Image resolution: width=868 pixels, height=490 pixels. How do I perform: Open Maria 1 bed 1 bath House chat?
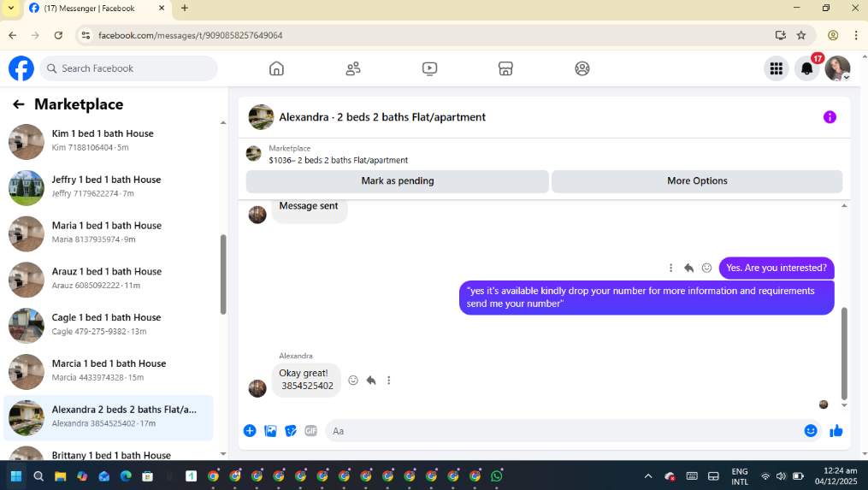click(x=109, y=233)
